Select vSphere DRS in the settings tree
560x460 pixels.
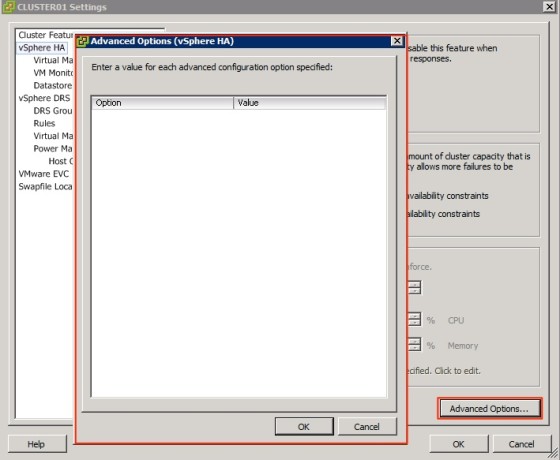pos(44,98)
